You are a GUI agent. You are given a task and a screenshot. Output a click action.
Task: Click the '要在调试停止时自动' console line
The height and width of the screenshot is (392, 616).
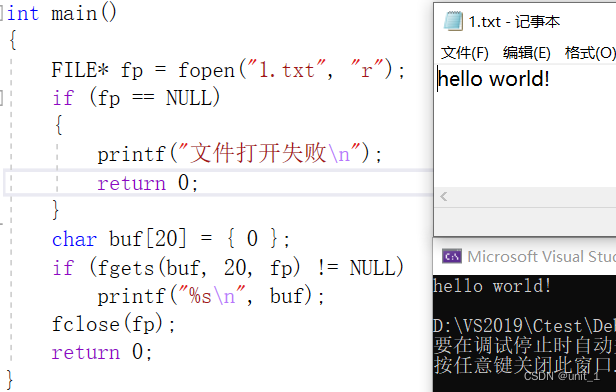pos(524,345)
